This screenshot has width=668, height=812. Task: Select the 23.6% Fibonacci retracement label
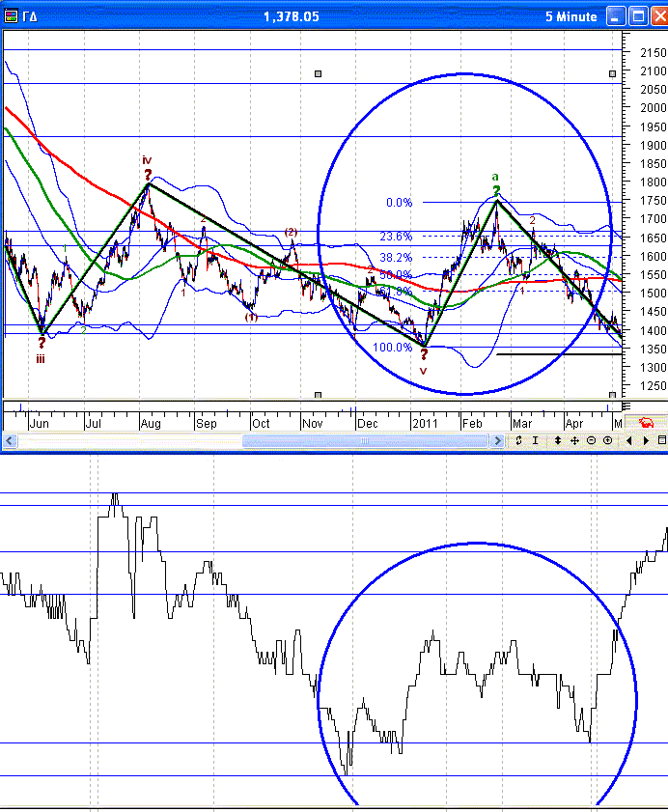point(397,237)
